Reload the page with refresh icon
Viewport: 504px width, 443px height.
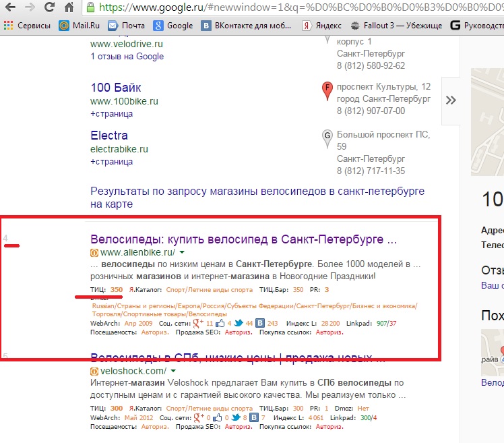click(x=49, y=7)
